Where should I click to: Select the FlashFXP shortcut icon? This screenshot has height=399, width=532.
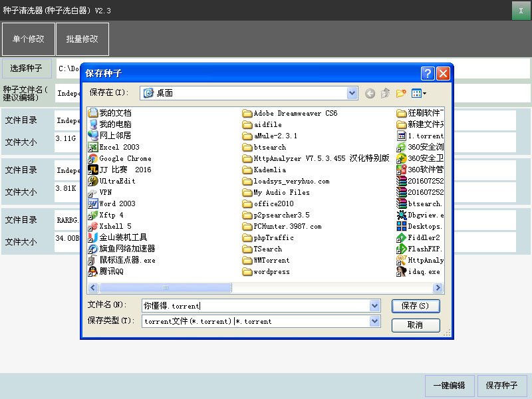pos(402,249)
